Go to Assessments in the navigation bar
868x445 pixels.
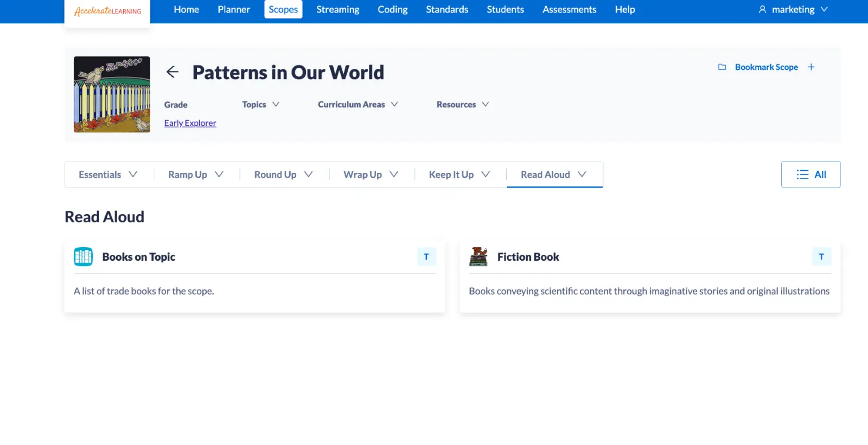pyautogui.click(x=569, y=10)
